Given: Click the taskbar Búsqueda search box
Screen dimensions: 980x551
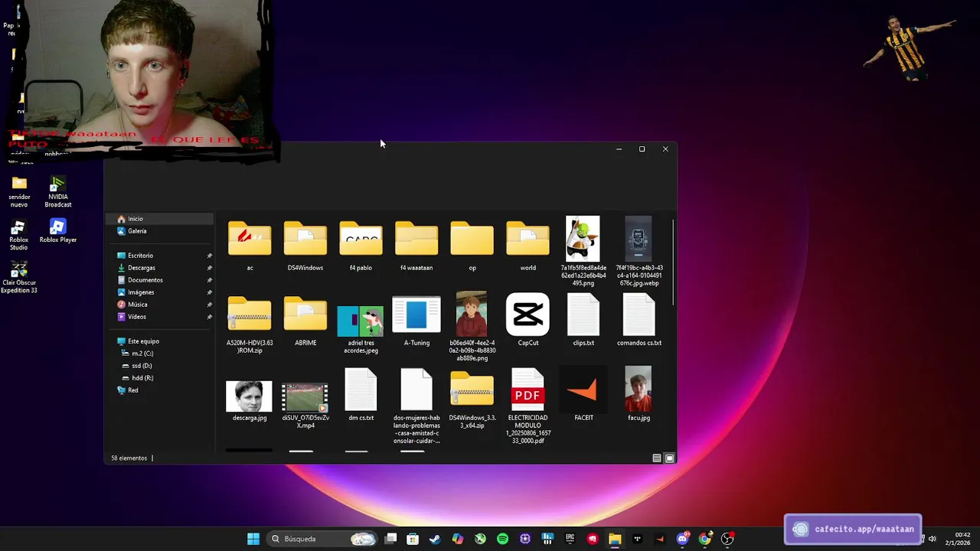Looking at the screenshot, I should tap(323, 539).
